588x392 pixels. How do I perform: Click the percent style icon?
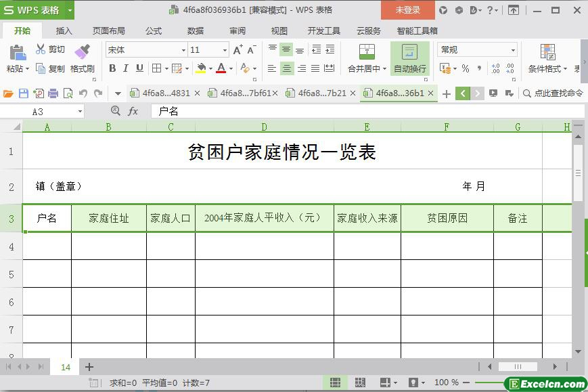click(466, 68)
